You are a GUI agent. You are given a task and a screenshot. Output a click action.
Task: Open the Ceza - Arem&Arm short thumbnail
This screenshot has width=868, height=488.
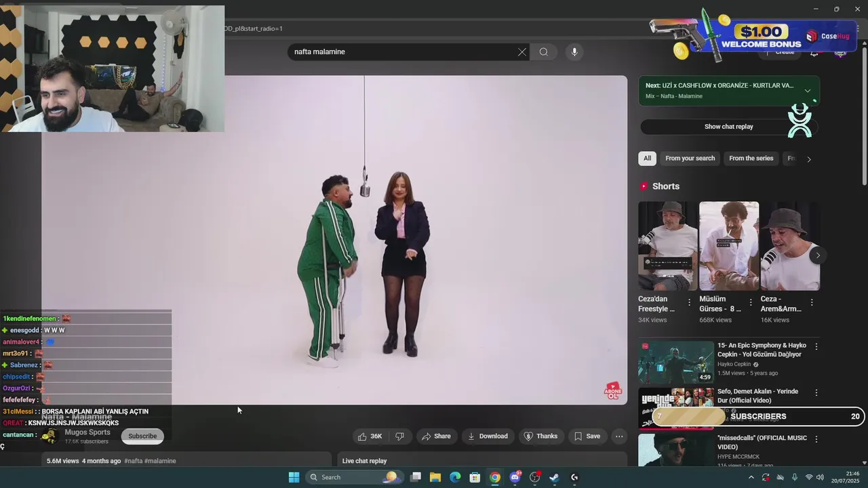coord(790,246)
